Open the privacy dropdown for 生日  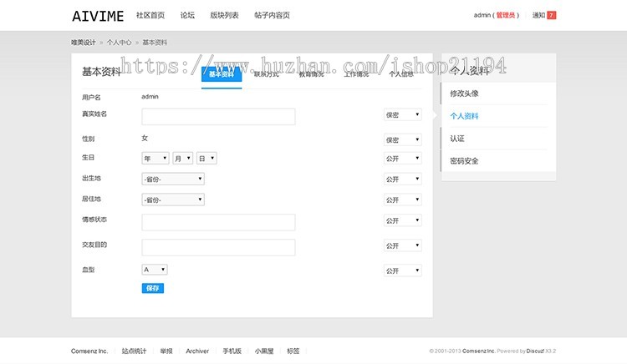pyautogui.click(x=402, y=159)
